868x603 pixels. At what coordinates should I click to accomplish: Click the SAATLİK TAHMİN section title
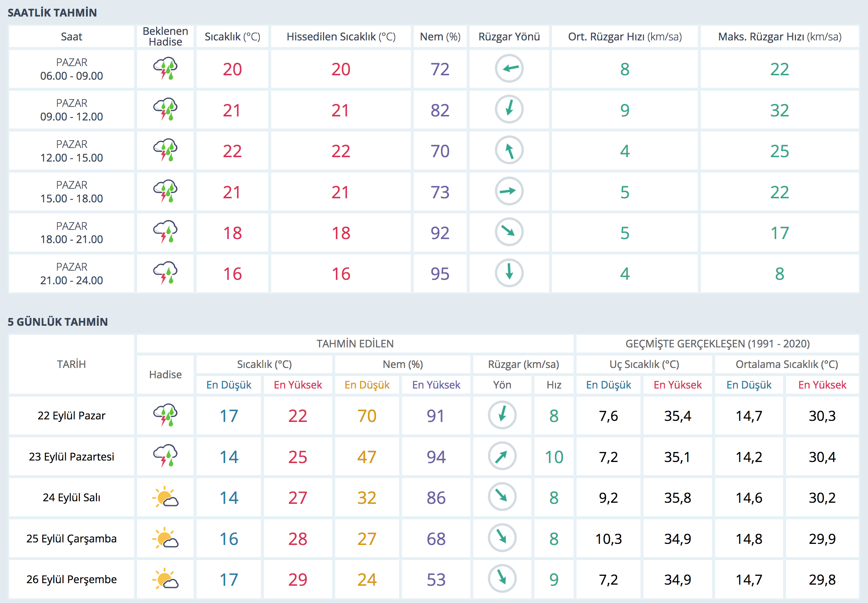52,12
